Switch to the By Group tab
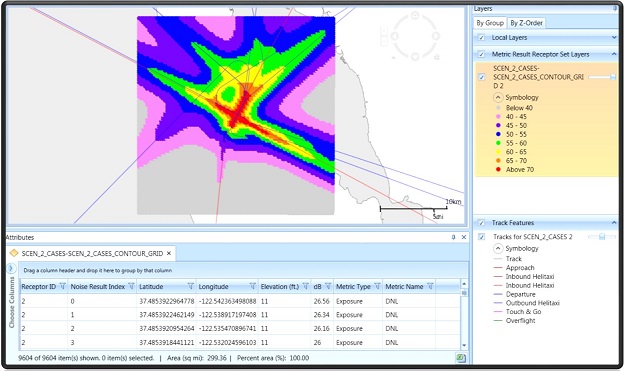 coord(490,23)
